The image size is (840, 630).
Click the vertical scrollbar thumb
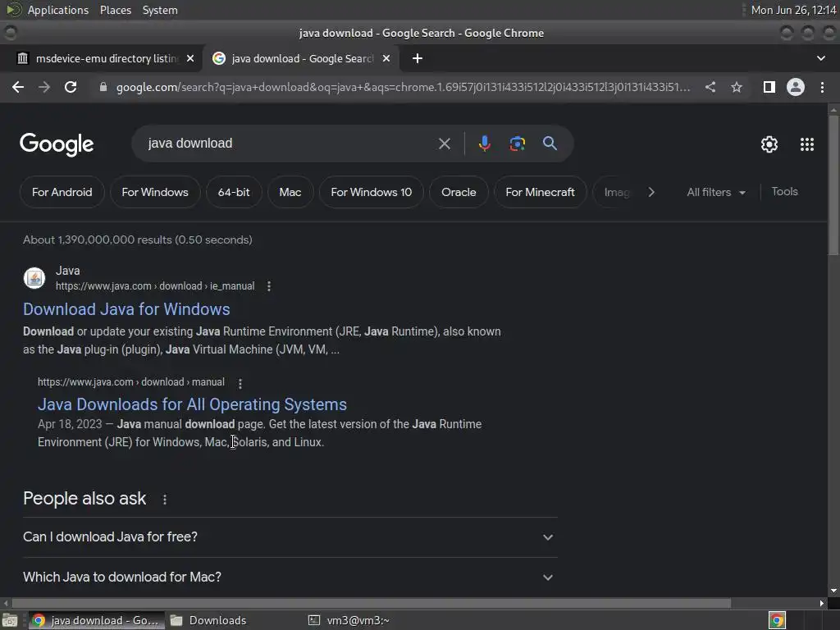click(833, 185)
